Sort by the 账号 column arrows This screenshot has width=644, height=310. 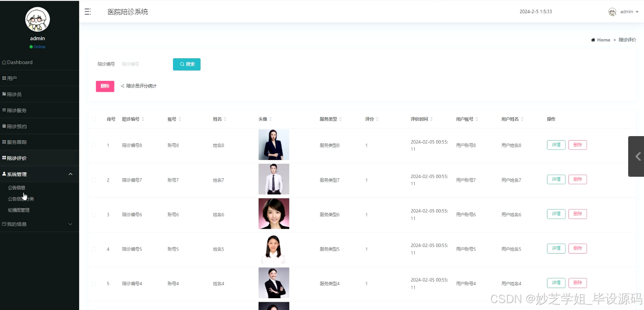point(180,119)
